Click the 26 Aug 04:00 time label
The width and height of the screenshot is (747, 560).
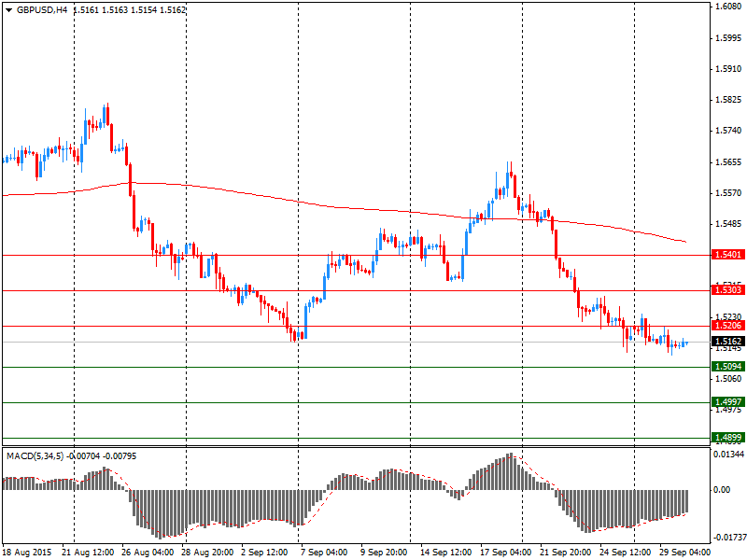[x=148, y=553]
